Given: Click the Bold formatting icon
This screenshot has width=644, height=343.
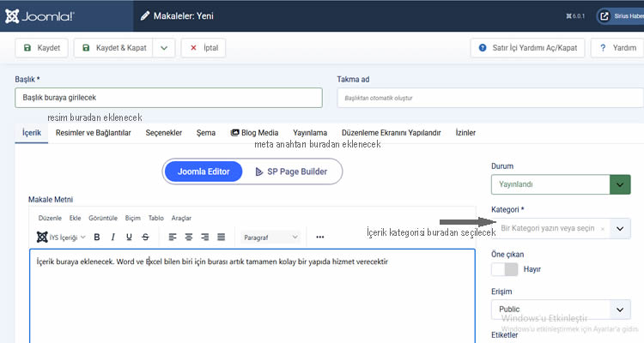Looking at the screenshot, I should coord(97,237).
